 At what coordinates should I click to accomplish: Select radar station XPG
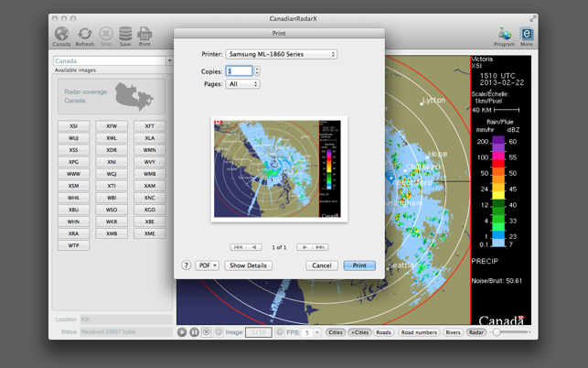click(73, 162)
